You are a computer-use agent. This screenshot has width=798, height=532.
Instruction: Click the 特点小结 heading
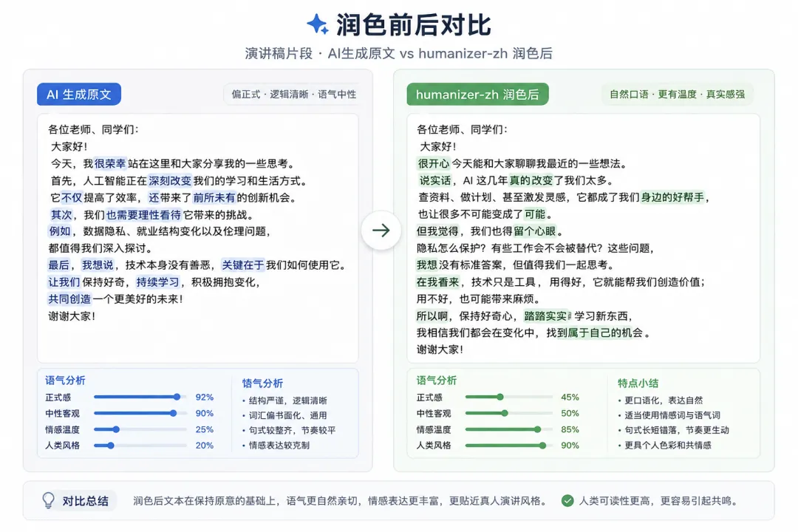[638, 383]
